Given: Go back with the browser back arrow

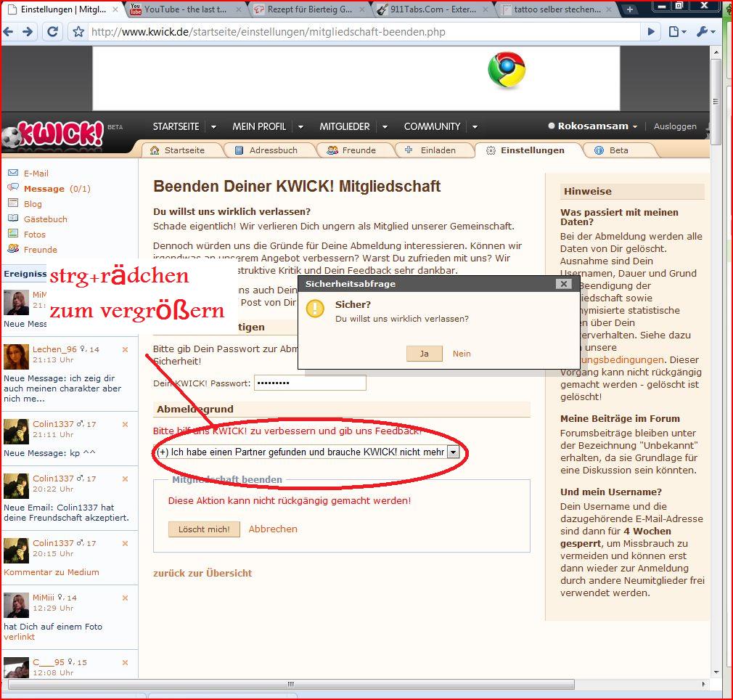Looking at the screenshot, I should coord(8,32).
